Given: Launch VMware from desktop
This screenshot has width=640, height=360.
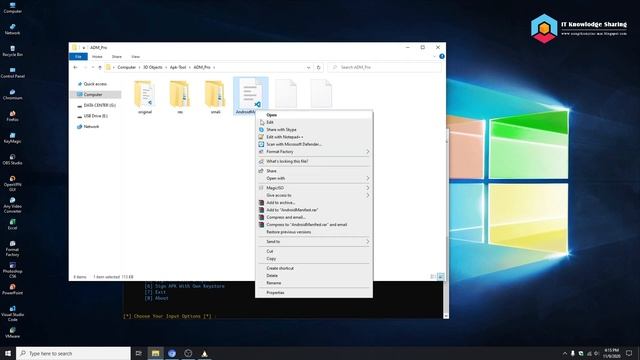Looking at the screenshot, I should 13,332.
